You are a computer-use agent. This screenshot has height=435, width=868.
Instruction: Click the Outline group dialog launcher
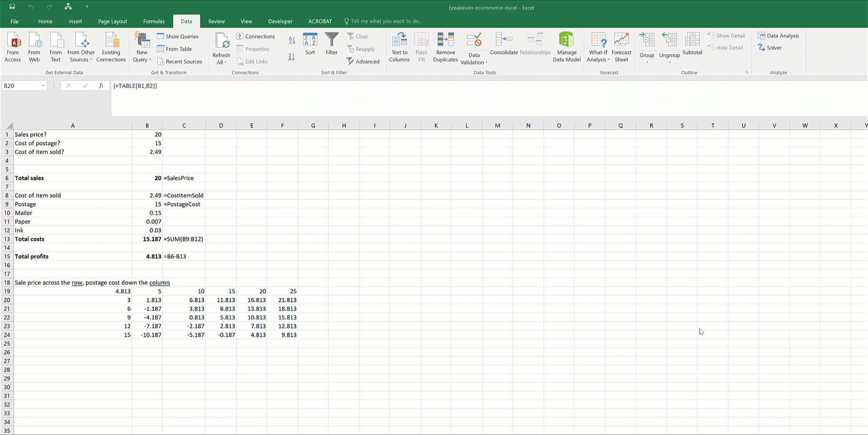point(747,72)
